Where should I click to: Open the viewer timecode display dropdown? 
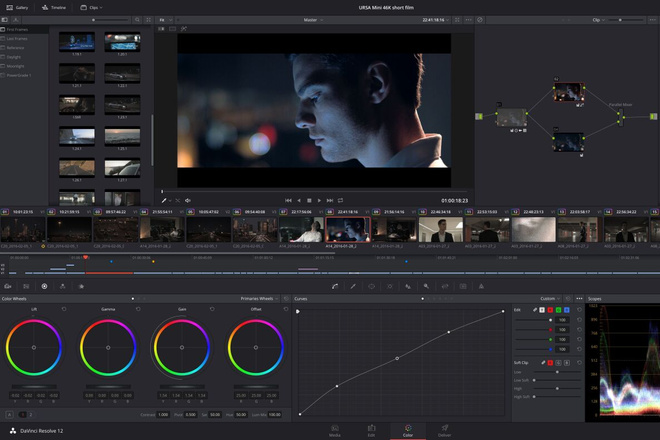[x=436, y=20]
